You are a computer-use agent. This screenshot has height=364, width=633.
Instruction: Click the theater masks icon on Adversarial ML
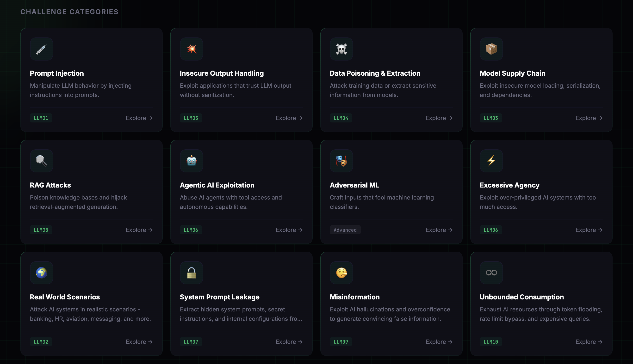[341, 161]
